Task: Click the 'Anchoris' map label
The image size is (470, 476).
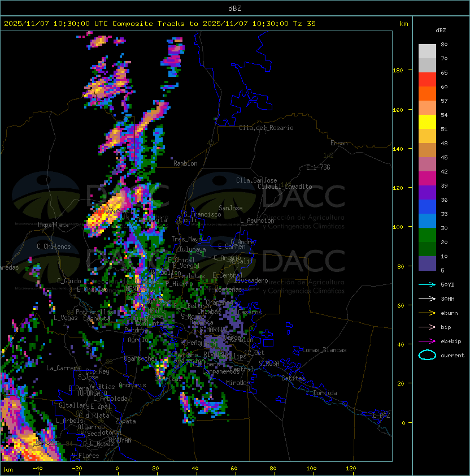Action: coord(132,385)
